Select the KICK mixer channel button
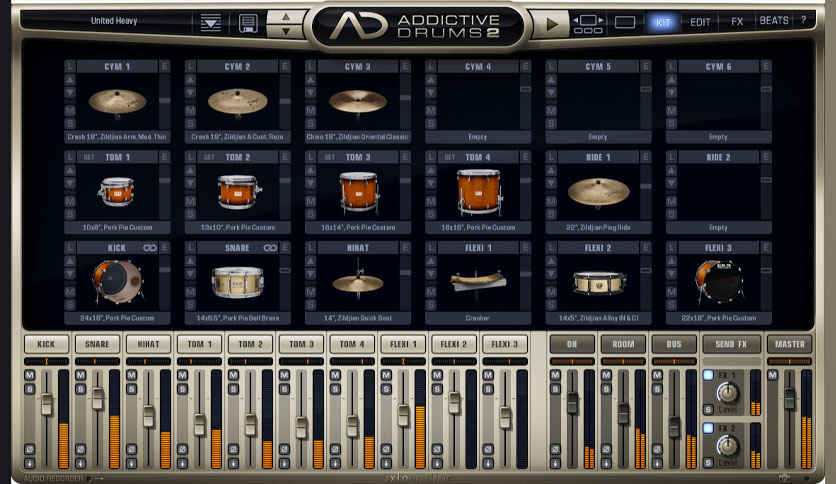The height and width of the screenshot is (484, 836). [46, 344]
